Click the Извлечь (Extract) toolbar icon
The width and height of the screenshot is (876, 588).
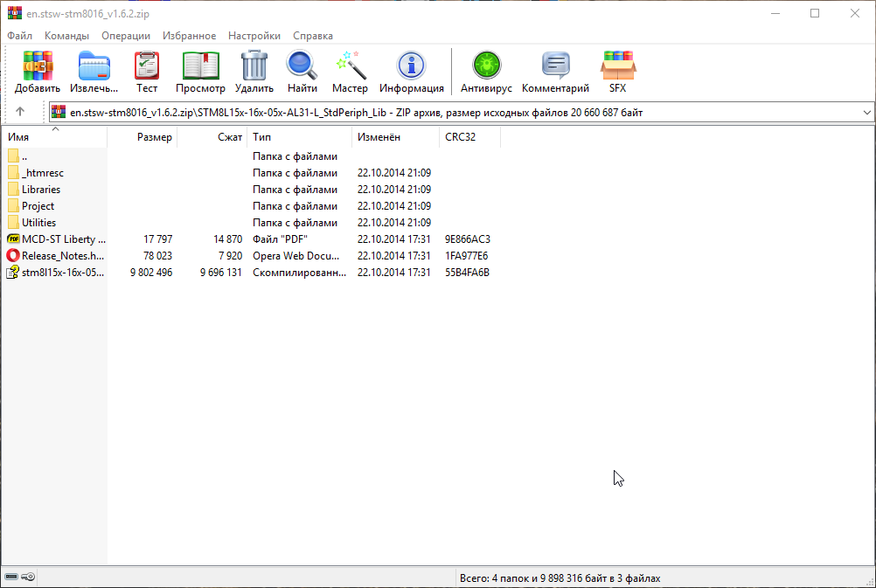[94, 66]
